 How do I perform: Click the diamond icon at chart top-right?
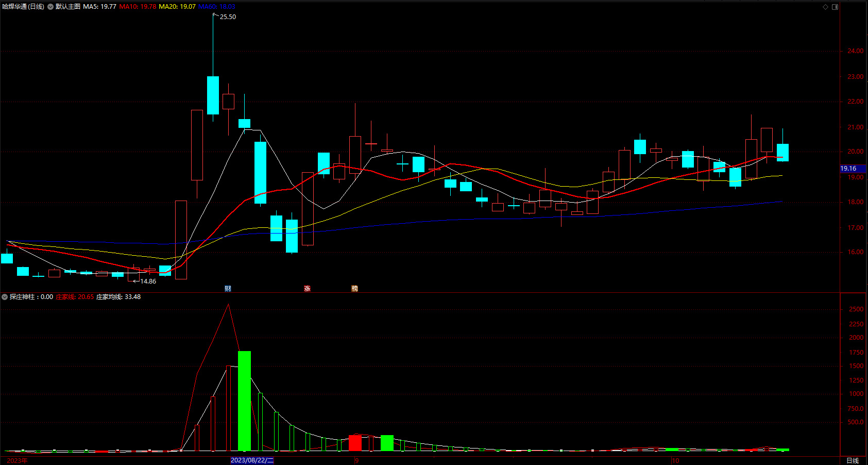pos(825,7)
